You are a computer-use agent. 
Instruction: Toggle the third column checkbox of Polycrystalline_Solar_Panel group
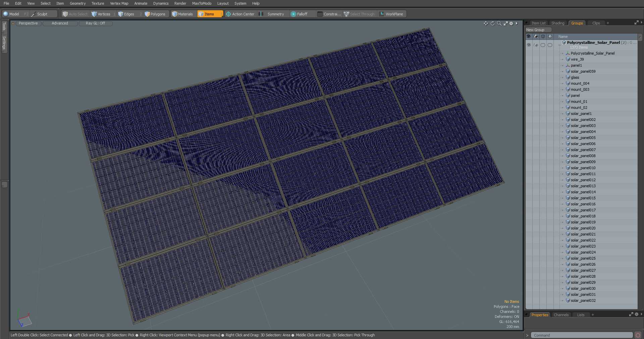point(543,45)
